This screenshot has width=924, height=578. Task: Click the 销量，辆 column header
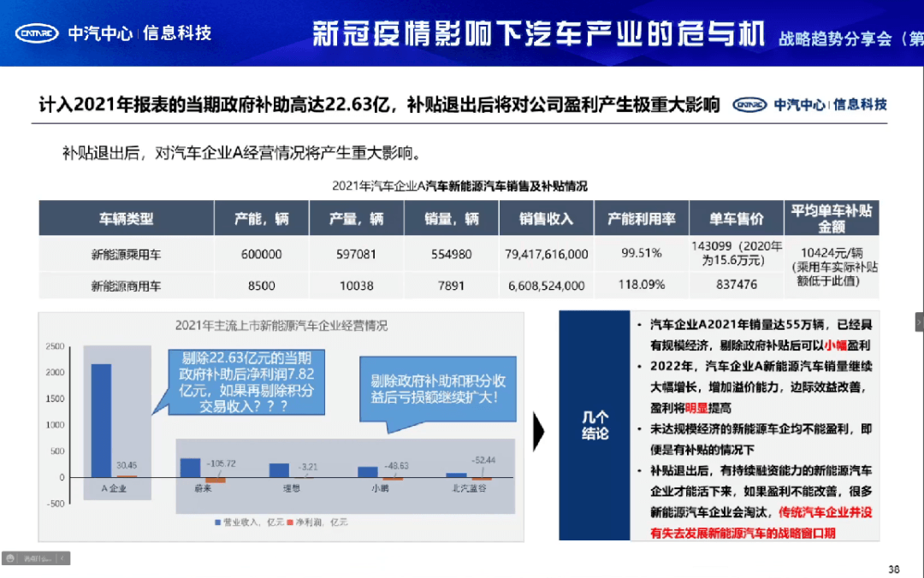click(x=452, y=219)
